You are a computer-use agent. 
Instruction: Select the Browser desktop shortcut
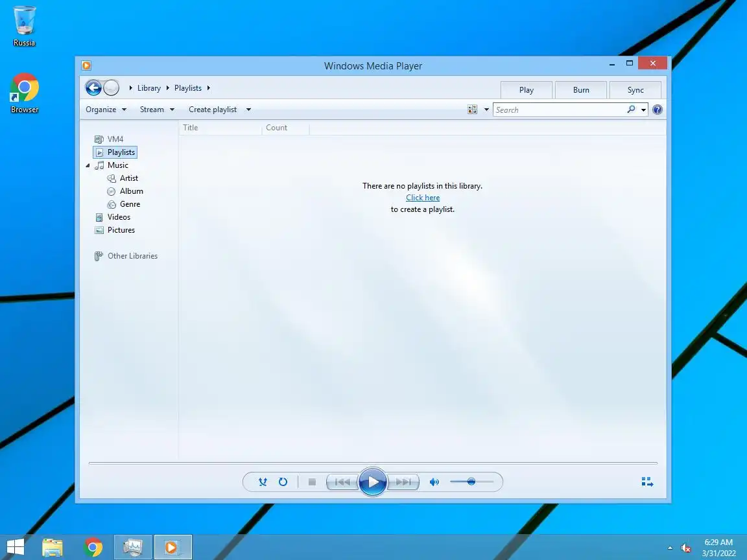(x=24, y=93)
